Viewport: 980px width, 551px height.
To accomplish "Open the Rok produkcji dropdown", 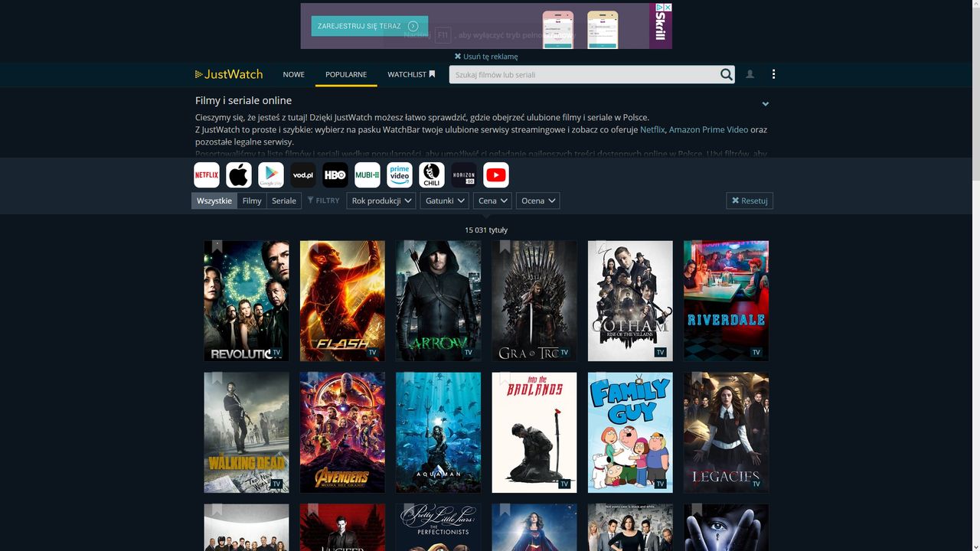I will click(381, 201).
